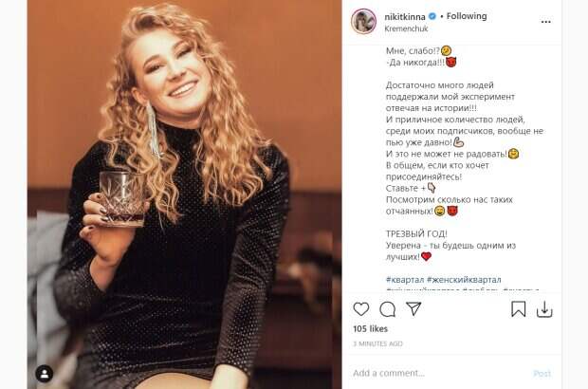The width and height of the screenshot is (588, 389).
Task: Click the 3 minutes ago timestamp
Action: pos(377,343)
